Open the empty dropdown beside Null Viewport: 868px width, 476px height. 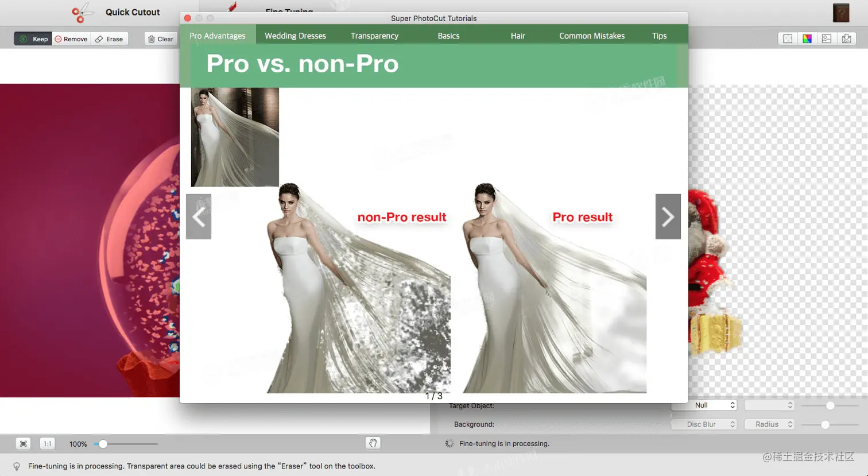[769, 405]
